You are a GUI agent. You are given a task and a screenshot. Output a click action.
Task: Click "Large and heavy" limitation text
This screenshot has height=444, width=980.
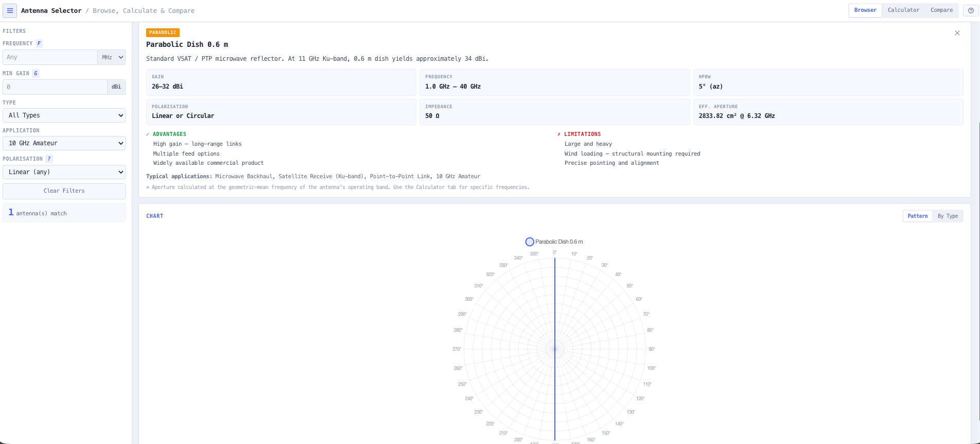click(x=588, y=144)
